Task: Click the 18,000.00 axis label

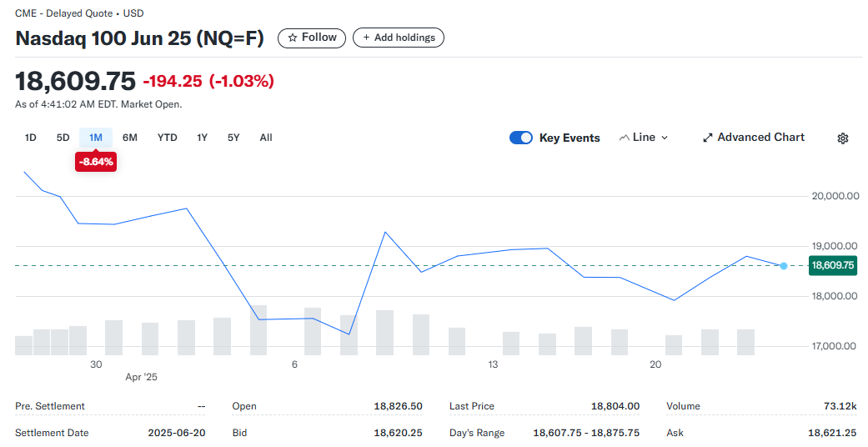Action: pyautogui.click(x=835, y=296)
